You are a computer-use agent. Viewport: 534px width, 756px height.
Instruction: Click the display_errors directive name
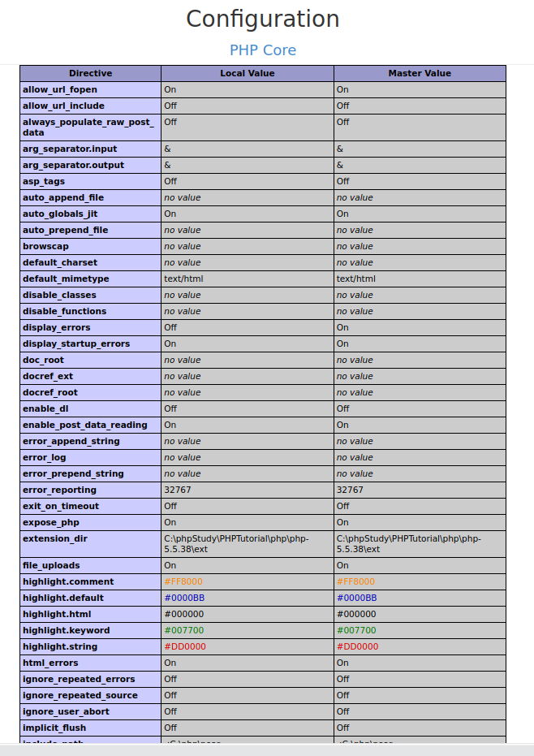point(56,328)
